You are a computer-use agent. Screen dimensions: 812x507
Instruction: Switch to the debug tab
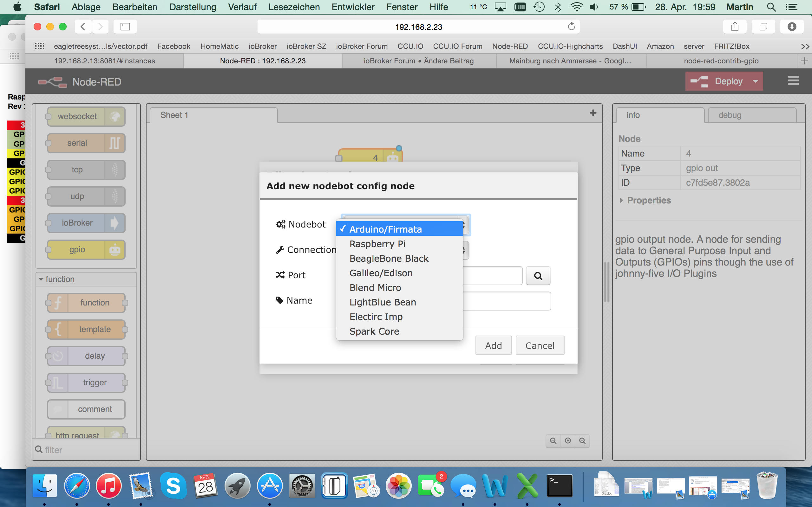click(x=730, y=115)
